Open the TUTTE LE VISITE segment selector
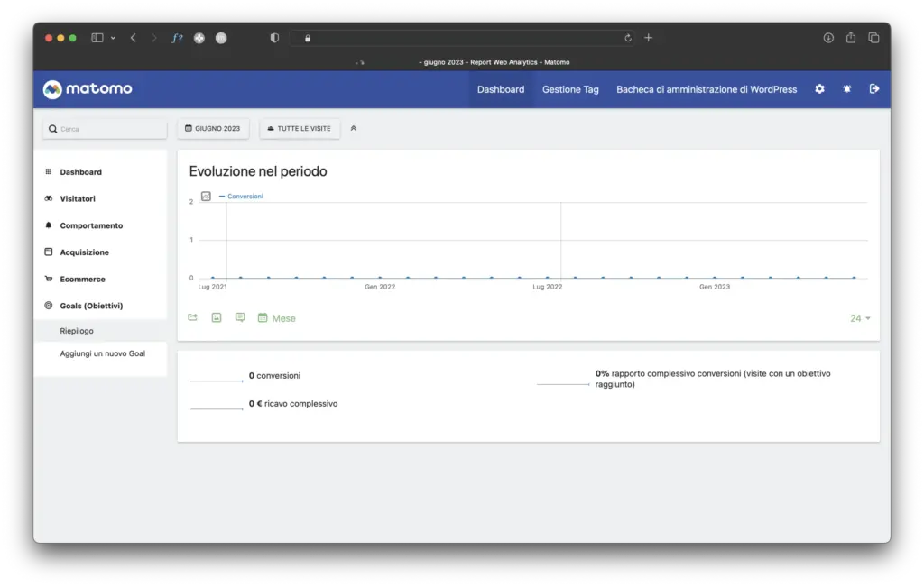This screenshot has height=587, width=924. coord(300,129)
